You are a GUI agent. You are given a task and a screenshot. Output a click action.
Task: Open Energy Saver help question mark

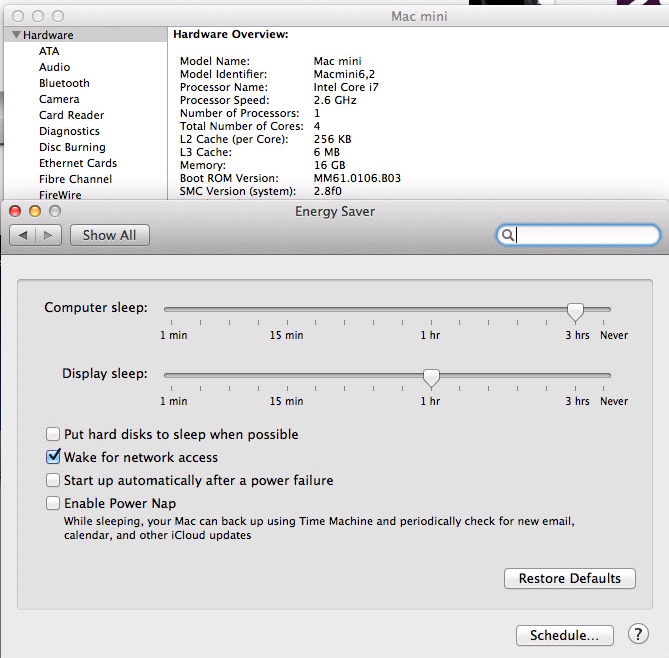tap(638, 634)
